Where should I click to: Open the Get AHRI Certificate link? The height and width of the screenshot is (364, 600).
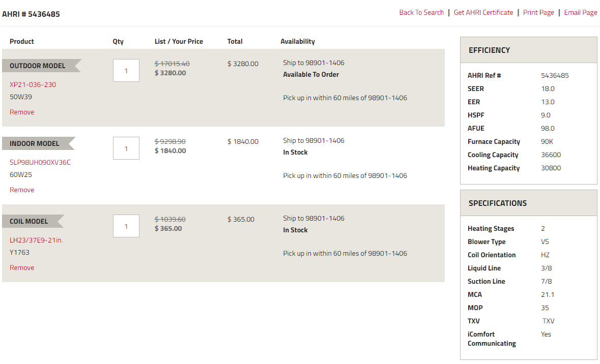coord(483,12)
